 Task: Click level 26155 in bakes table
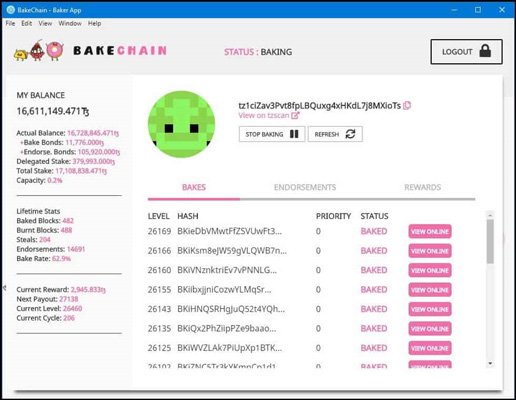click(x=159, y=290)
